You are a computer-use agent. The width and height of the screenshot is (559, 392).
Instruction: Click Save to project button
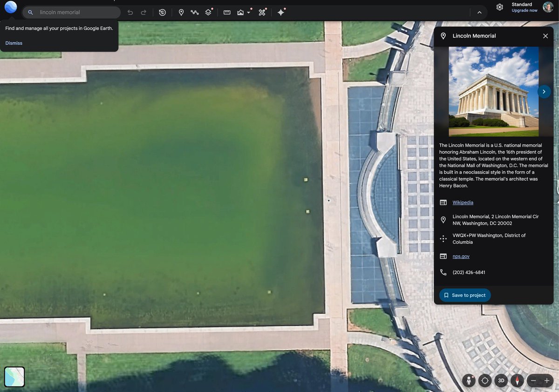pos(465,295)
